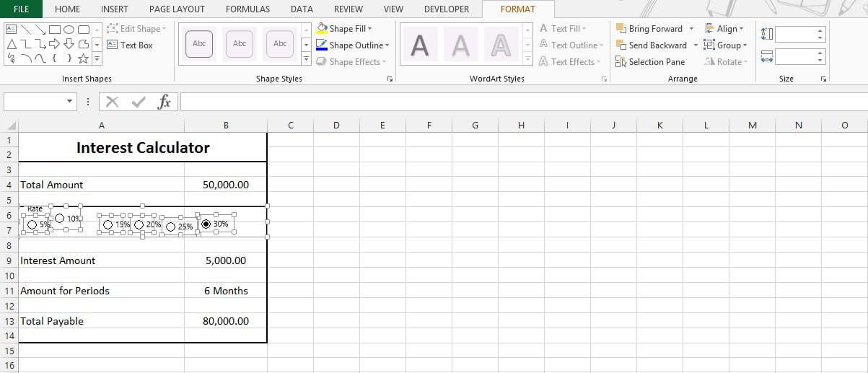Select the 10% rate option
Screen dimensions: 868x373
click(59, 218)
